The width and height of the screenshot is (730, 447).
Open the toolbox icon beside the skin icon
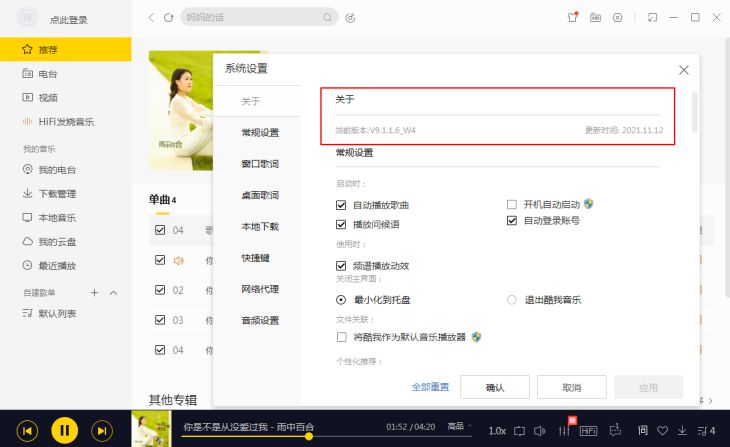(595, 18)
